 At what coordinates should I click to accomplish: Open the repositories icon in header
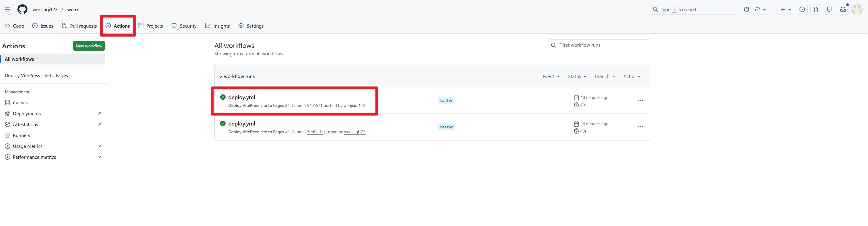click(x=829, y=10)
